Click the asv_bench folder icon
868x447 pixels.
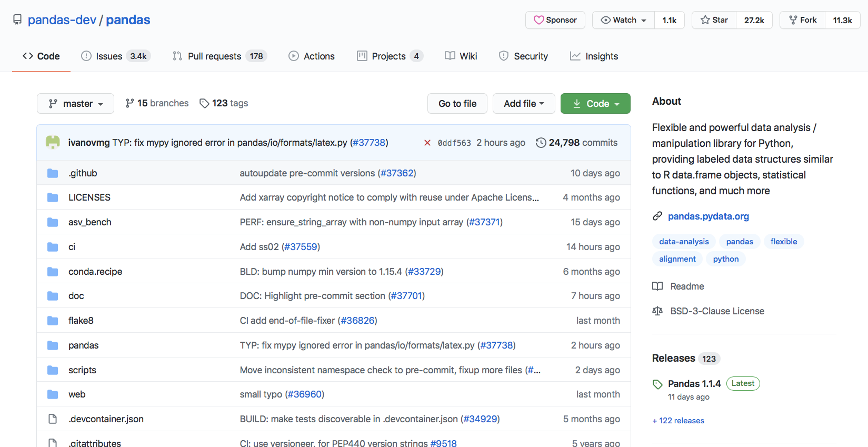click(53, 222)
